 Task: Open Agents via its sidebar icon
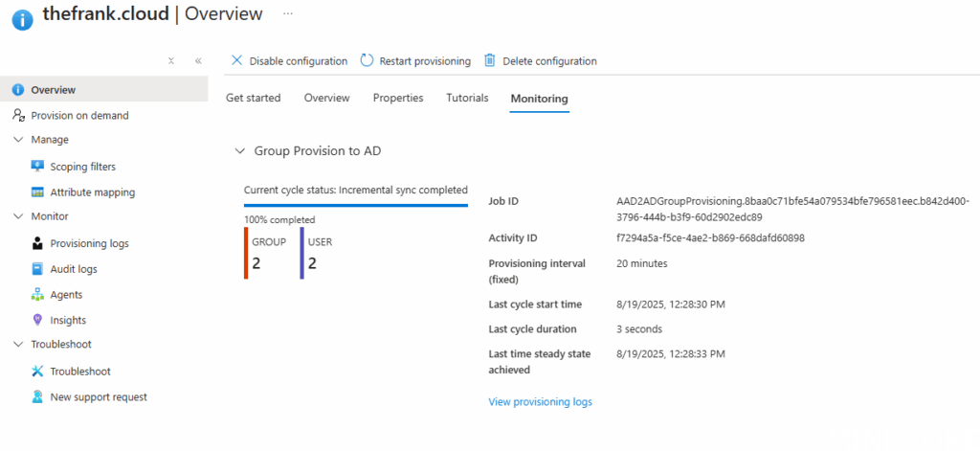coord(37,295)
